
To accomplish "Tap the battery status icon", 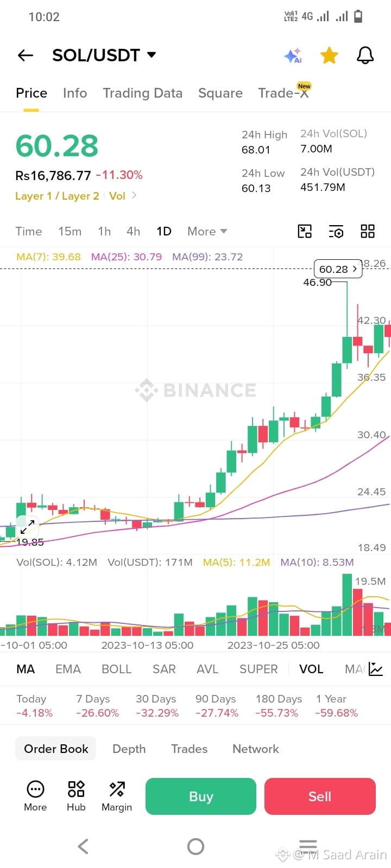I will point(358,17).
